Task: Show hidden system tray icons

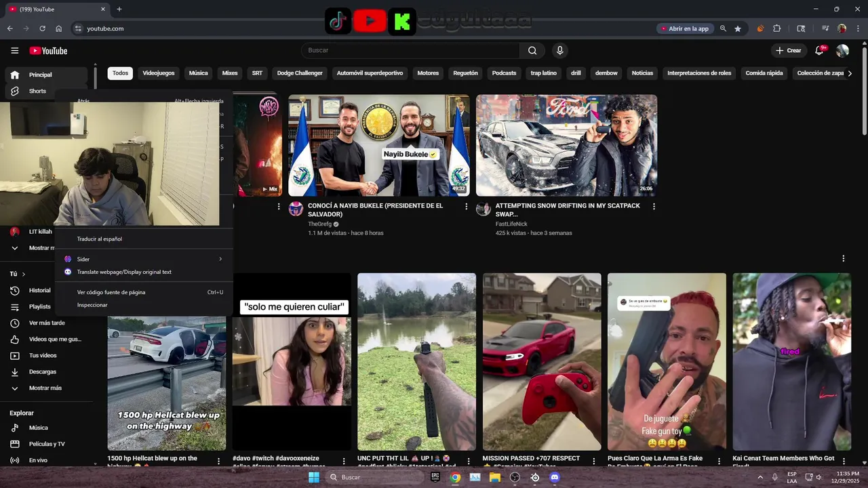Action: pyautogui.click(x=760, y=477)
